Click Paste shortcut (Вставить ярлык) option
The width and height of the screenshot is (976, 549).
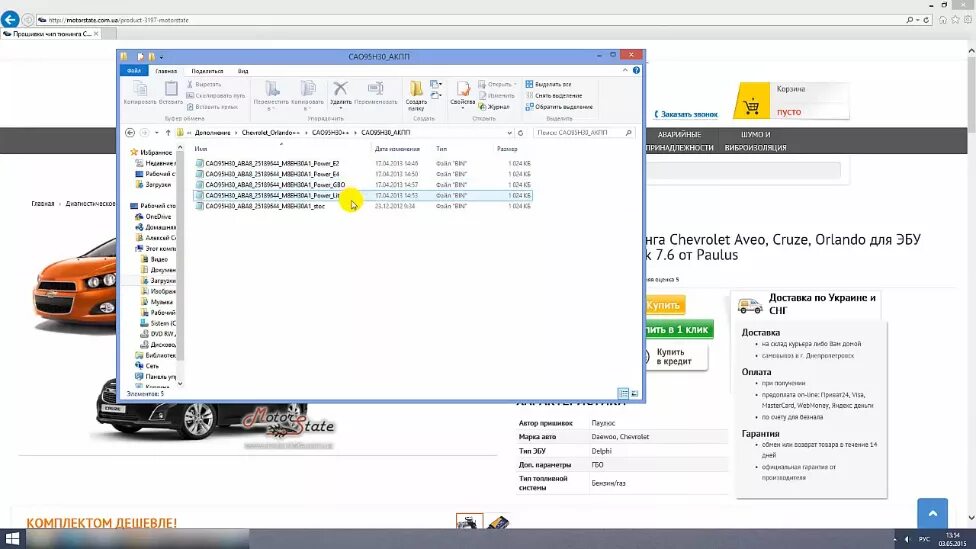tap(212, 106)
